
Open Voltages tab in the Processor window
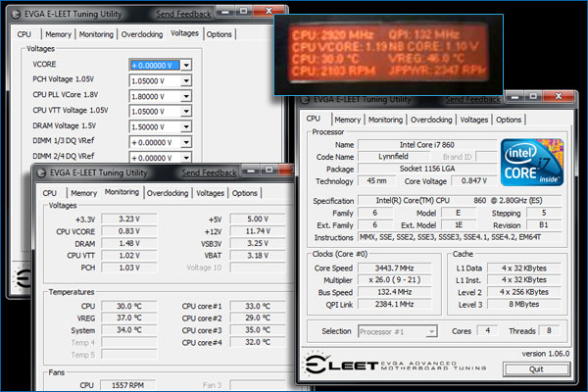(x=474, y=120)
